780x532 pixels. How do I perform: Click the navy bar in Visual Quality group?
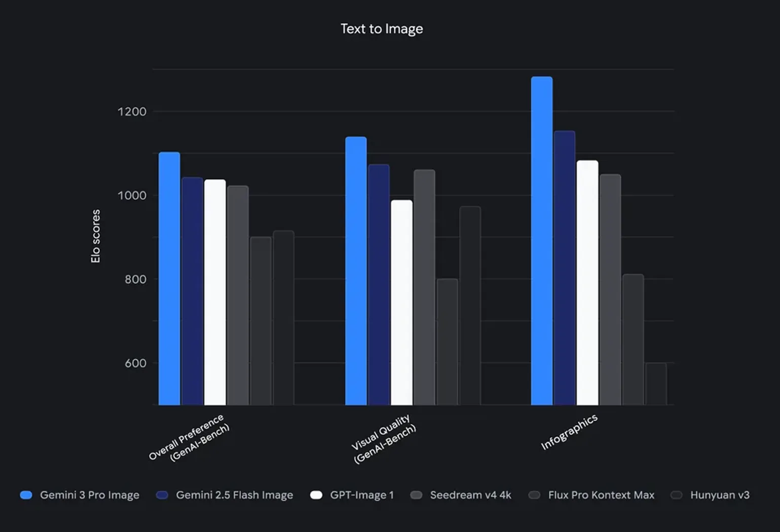[379, 285]
